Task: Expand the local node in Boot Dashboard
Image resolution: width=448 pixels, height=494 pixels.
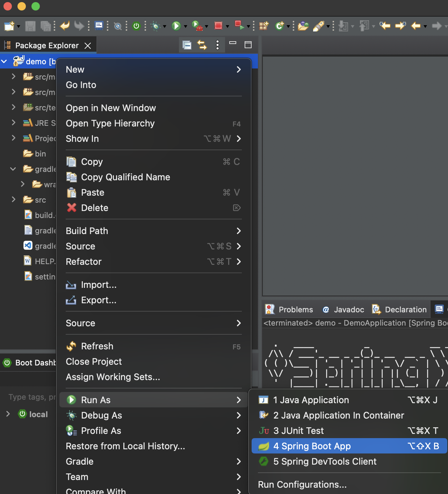Action: [8, 414]
